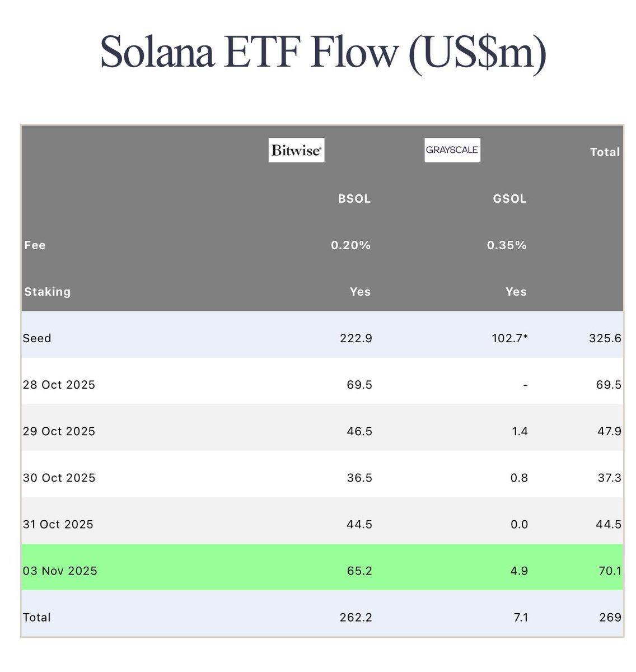Click the 29 Oct 2025 date

pyautogui.click(x=59, y=431)
